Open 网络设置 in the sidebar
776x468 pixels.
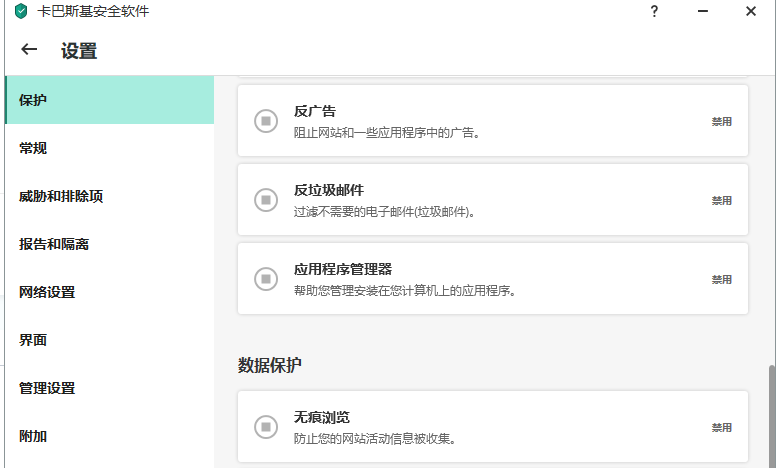tap(47, 292)
